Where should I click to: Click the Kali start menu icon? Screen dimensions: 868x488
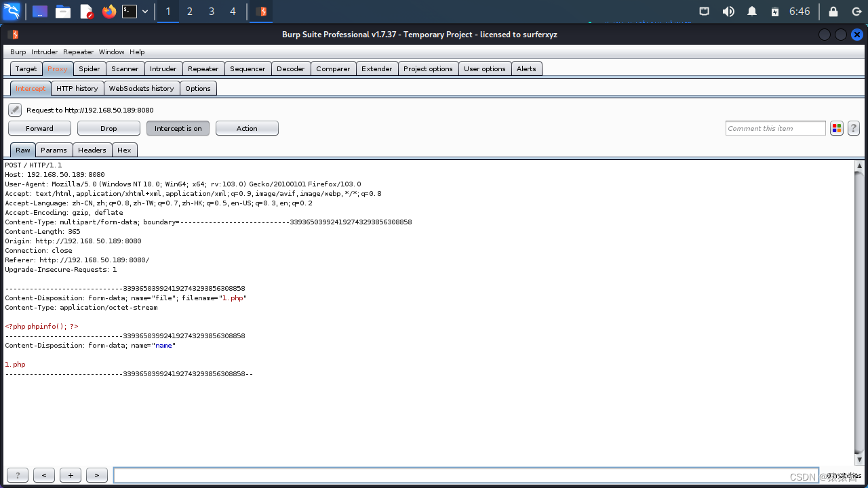[x=10, y=11]
